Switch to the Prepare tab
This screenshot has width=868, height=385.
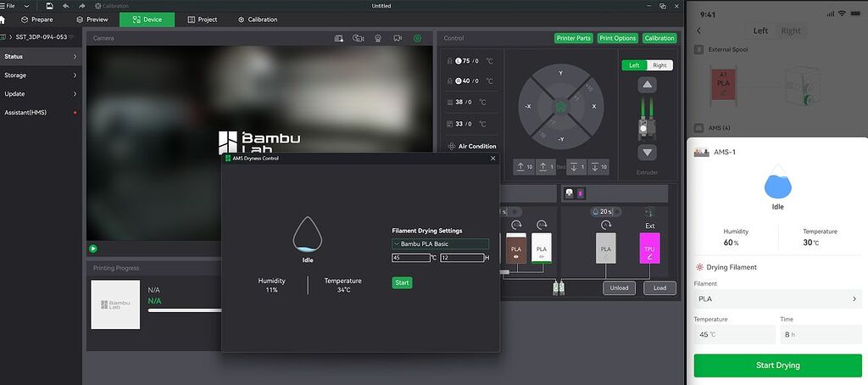[37, 20]
